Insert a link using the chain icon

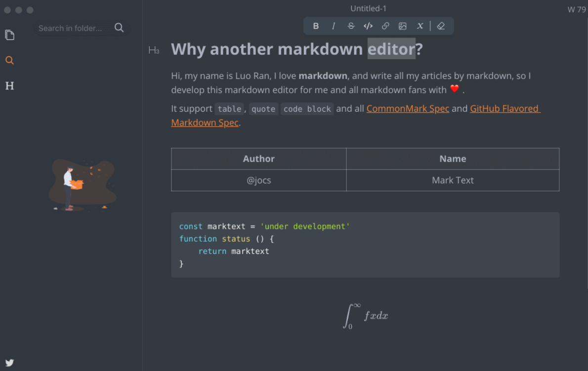pos(385,26)
